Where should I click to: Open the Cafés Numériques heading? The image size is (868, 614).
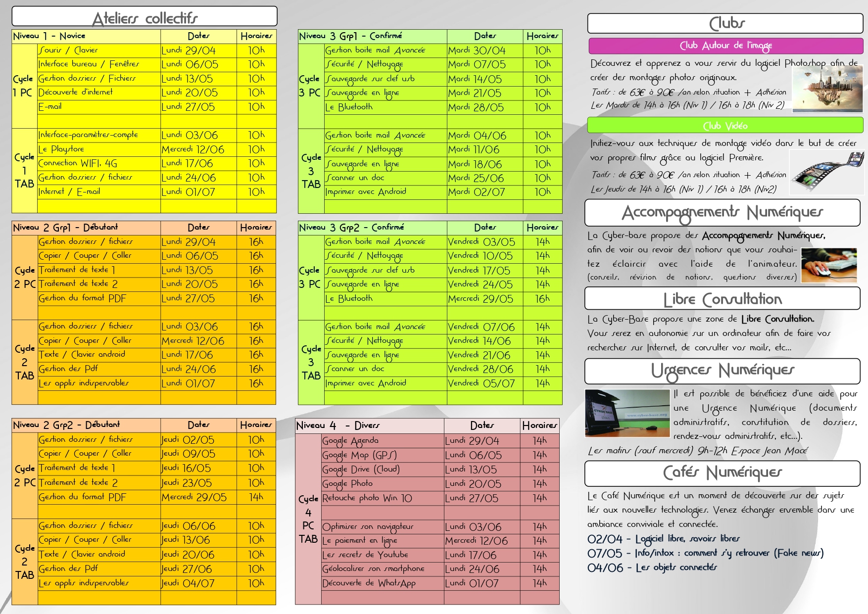click(723, 473)
